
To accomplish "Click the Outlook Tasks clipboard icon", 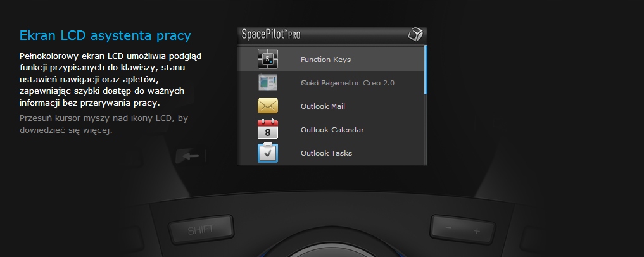I will pyautogui.click(x=268, y=153).
